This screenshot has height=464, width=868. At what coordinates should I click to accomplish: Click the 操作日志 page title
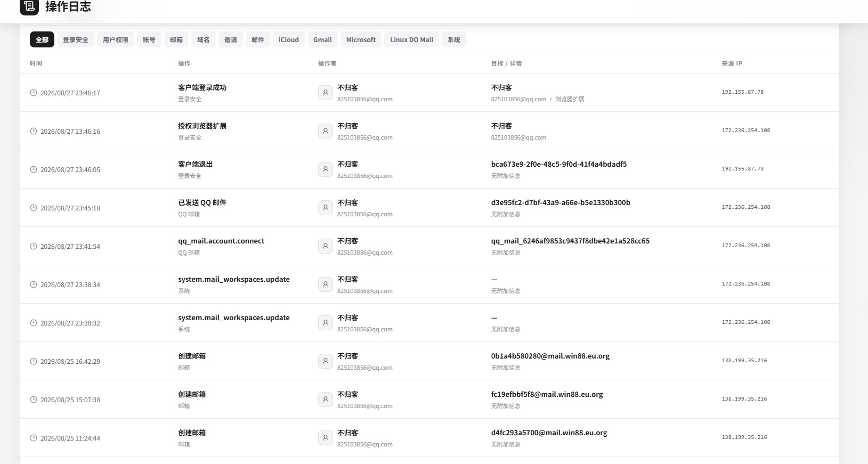(68, 6)
